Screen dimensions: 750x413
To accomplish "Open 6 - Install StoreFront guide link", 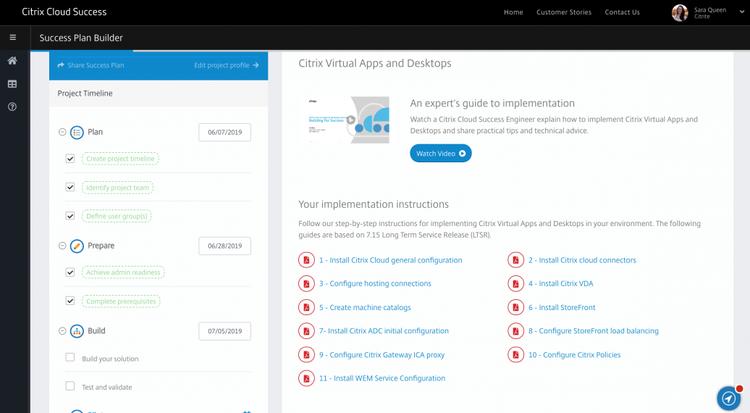I will 562,308.
